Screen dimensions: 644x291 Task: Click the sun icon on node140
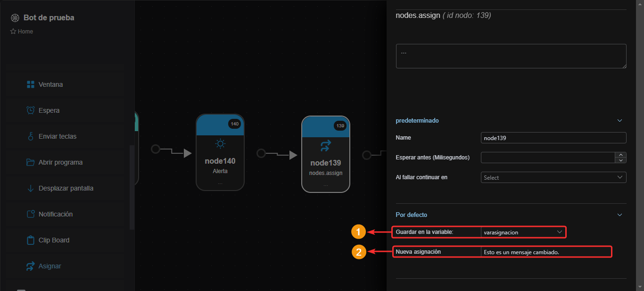[x=220, y=144]
